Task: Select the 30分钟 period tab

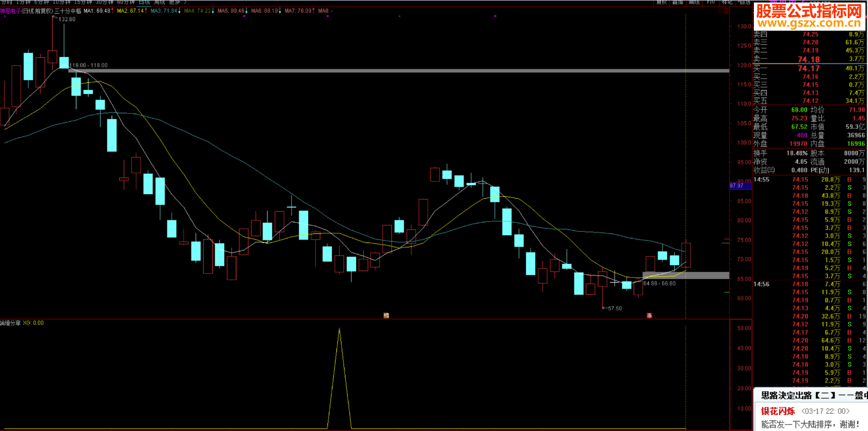Action: click(x=105, y=2)
